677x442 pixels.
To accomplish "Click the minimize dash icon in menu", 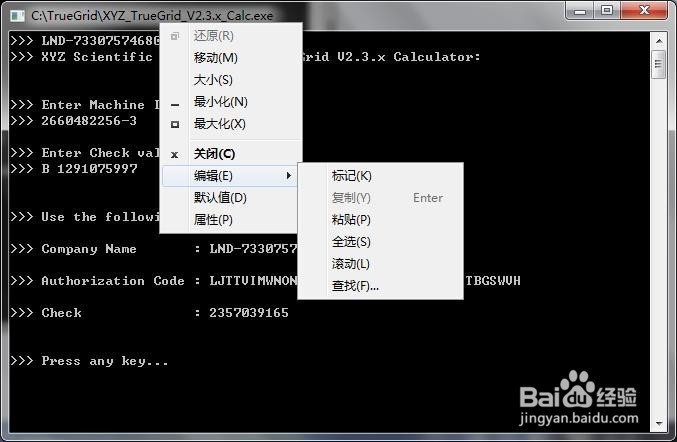I will [175, 104].
